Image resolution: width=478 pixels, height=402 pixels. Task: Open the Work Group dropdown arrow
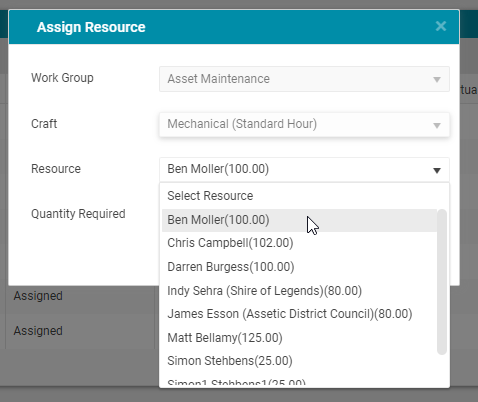coord(437,80)
